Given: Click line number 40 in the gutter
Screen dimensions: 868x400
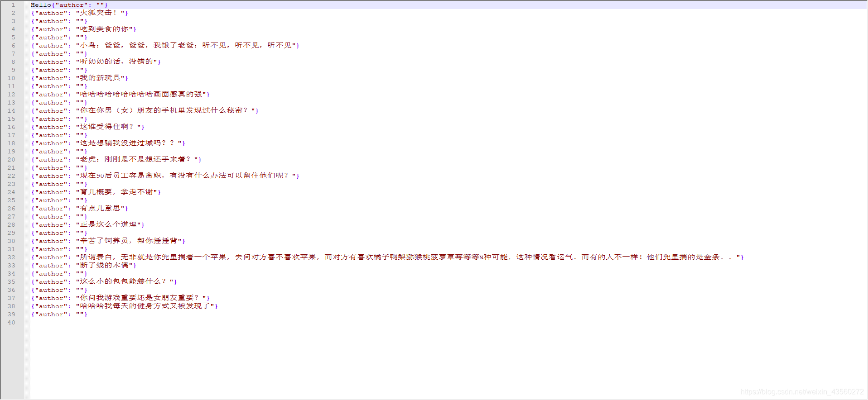Looking at the screenshot, I should [11, 323].
